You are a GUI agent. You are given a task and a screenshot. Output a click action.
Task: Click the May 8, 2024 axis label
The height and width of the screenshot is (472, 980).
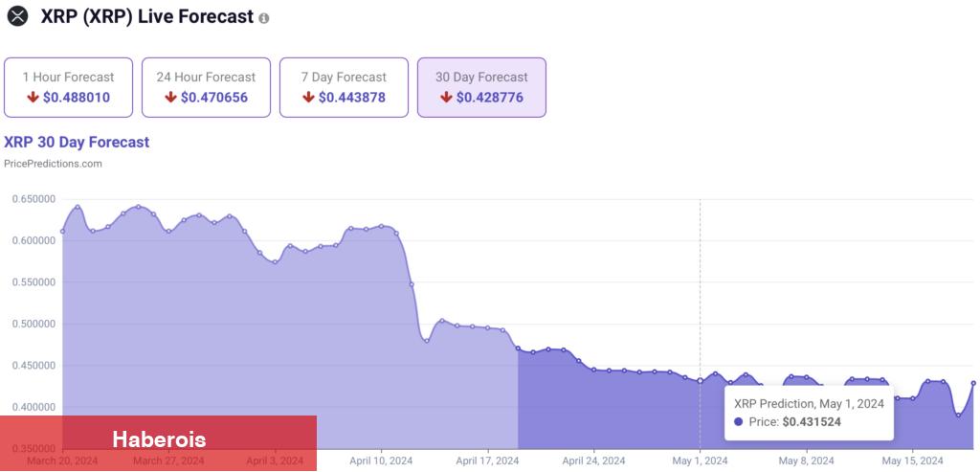[x=806, y=461]
